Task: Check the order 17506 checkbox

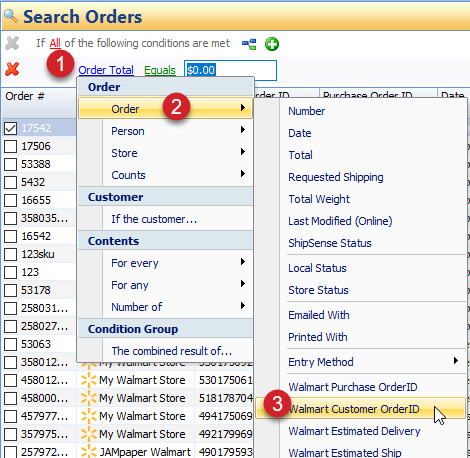Action: 11,146
